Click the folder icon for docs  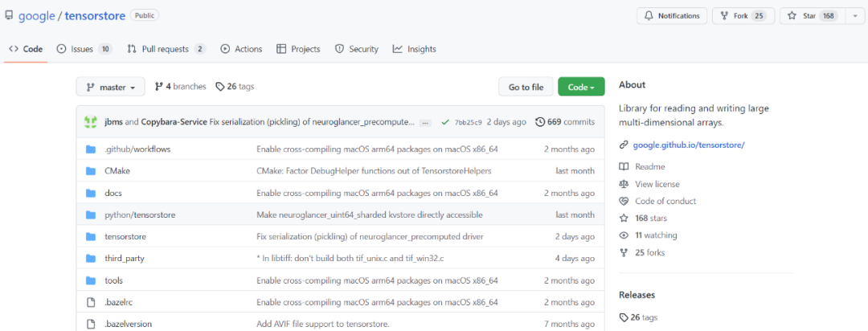(92, 193)
